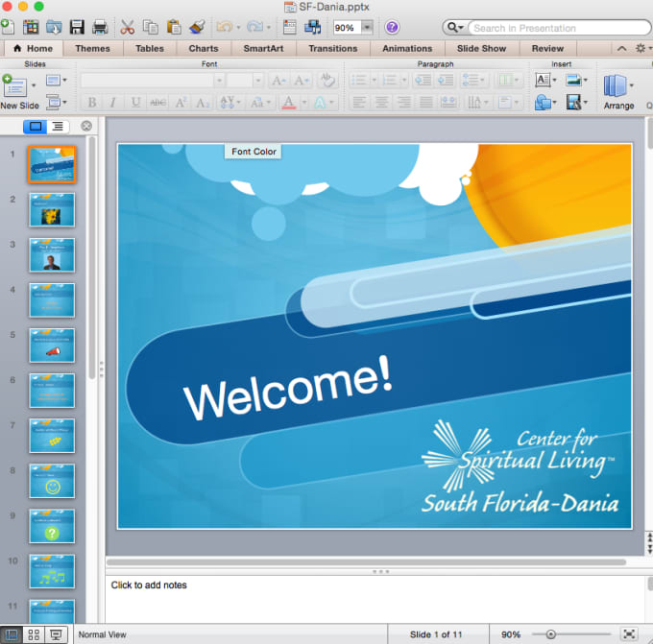Save the presentation with floppy icon
The width and height of the screenshot is (653, 644).
[77, 27]
